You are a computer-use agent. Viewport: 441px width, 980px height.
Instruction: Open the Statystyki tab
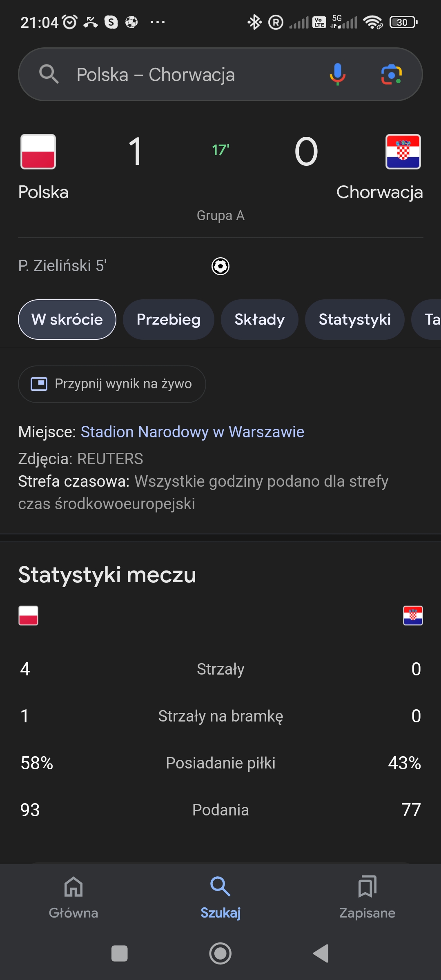(354, 319)
